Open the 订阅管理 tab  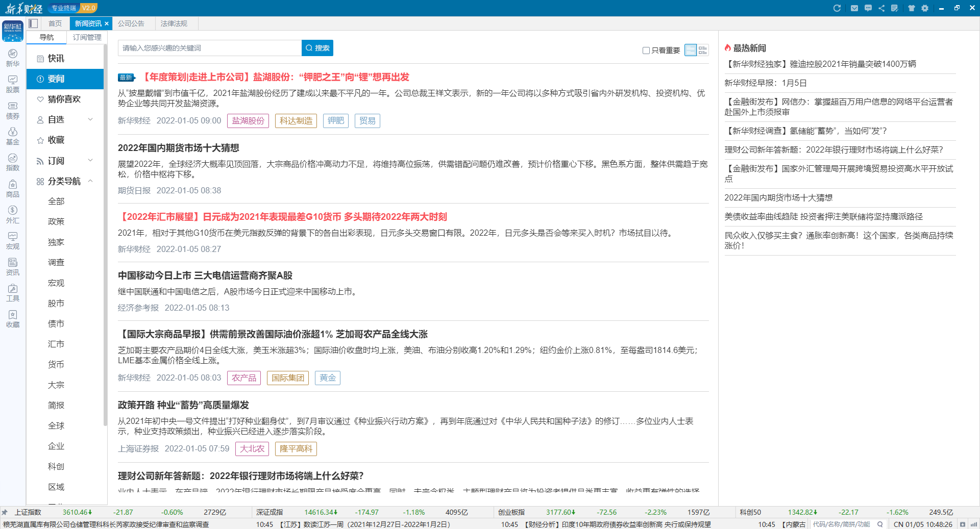(87, 37)
